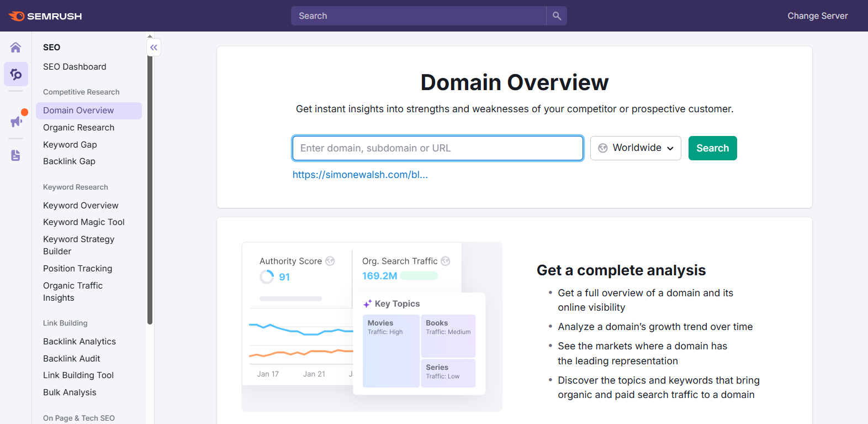The image size is (868, 424).
Task: Open Keyword Magic Tool from sidebar
Action: click(84, 222)
